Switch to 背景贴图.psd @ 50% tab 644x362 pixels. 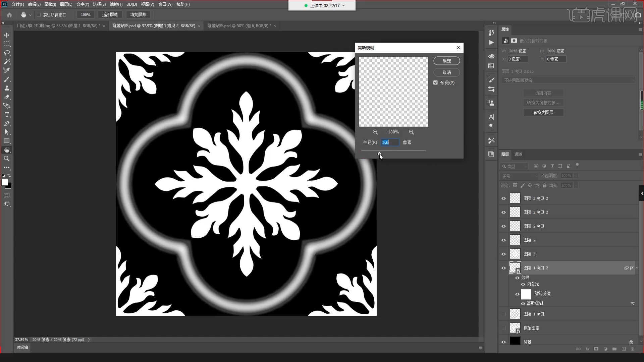239,25
